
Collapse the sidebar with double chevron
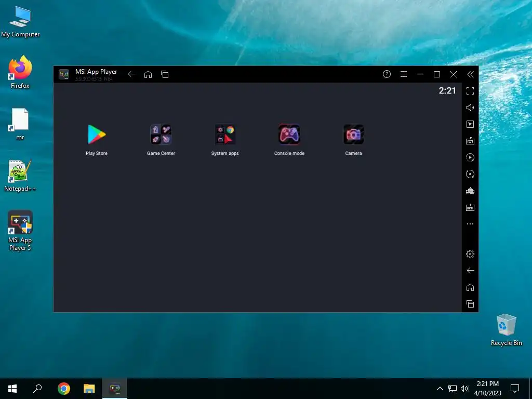coord(470,74)
